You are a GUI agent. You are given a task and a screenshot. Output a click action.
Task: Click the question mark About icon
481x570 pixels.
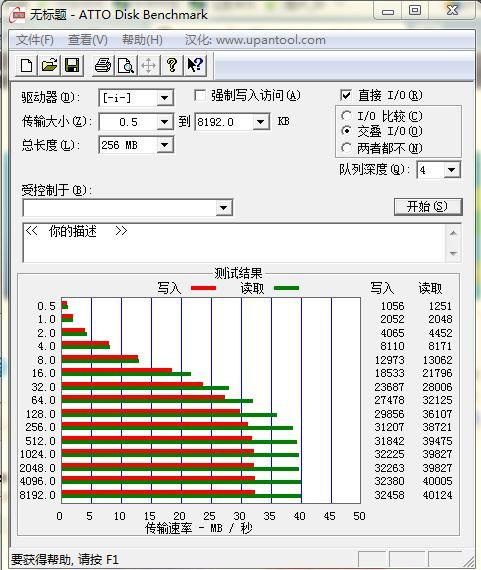172,65
